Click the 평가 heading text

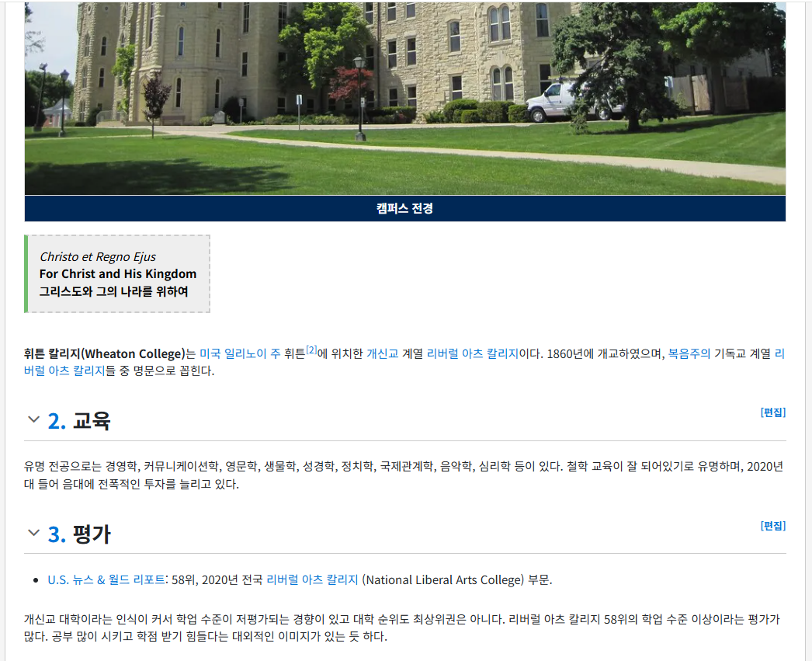click(92, 534)
